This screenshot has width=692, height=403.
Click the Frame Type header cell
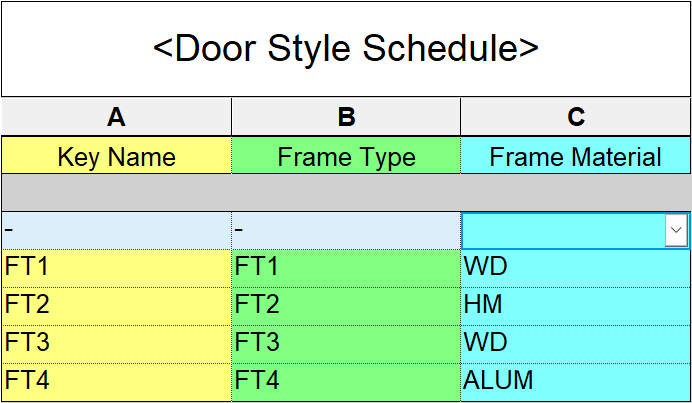coord(346,156)
